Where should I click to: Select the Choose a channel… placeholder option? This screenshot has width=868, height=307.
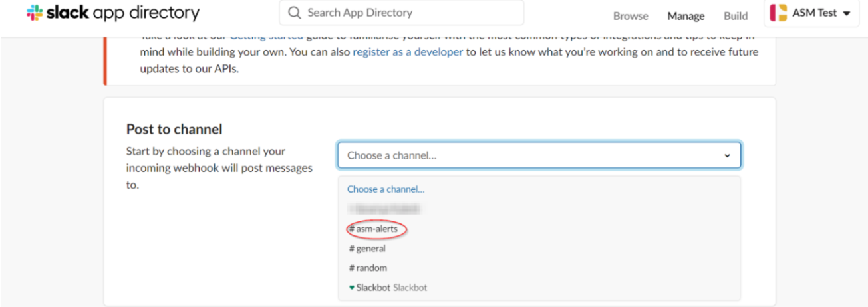(539, 189)
